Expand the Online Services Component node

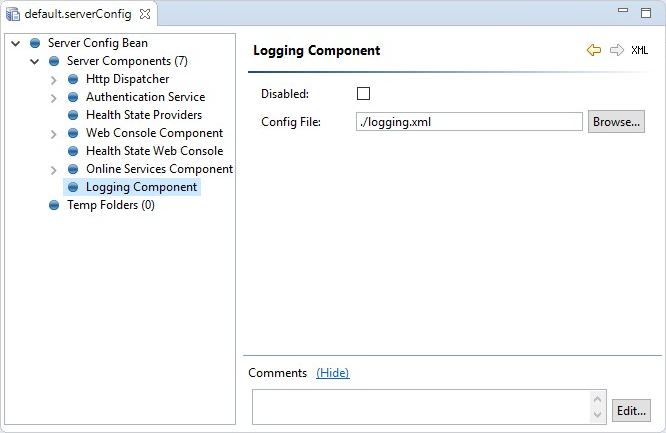point(54,169)
